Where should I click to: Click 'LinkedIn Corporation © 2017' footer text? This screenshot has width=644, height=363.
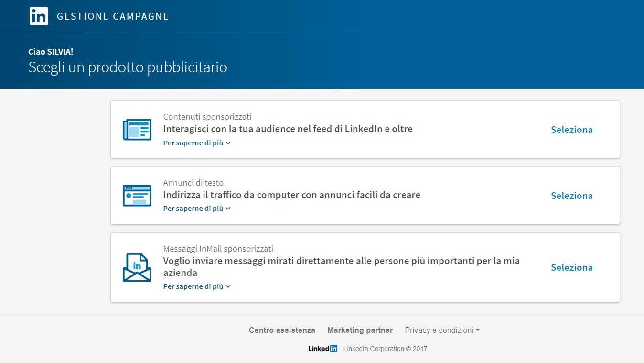(385, 349)
